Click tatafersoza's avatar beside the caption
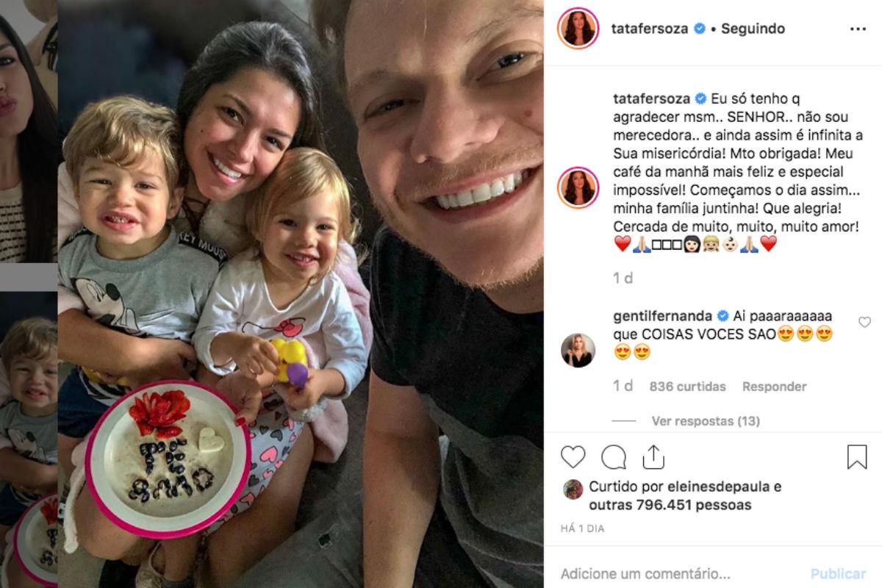 click(578, 187)
